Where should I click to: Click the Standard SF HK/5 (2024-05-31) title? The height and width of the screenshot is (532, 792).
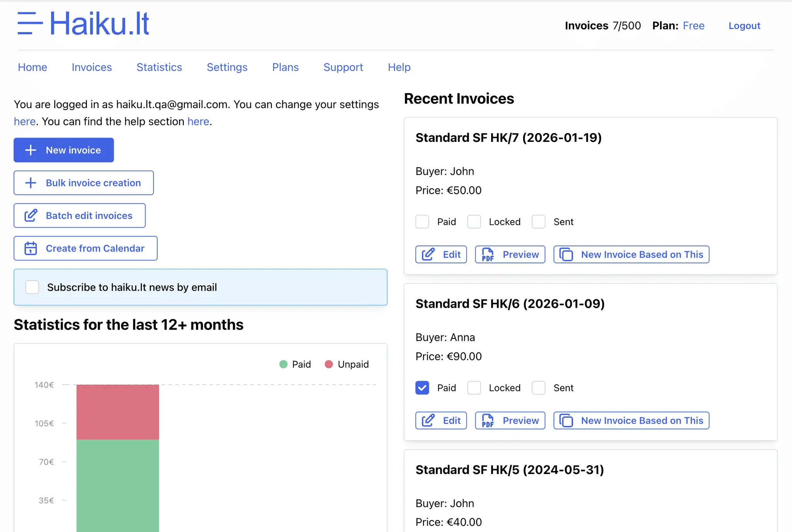[x=510, y=469]
